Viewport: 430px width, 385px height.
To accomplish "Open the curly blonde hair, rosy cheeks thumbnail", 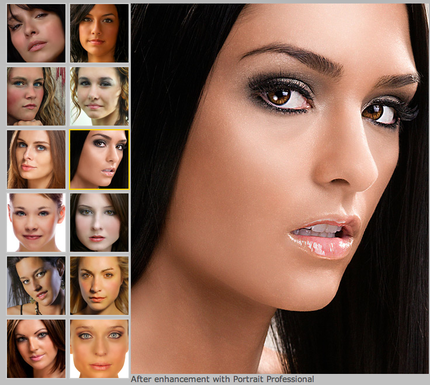I will coord(36,96).
